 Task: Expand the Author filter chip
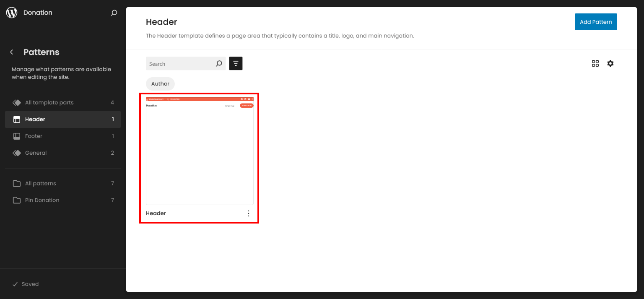pyautogui.click(x=160, y=84)
